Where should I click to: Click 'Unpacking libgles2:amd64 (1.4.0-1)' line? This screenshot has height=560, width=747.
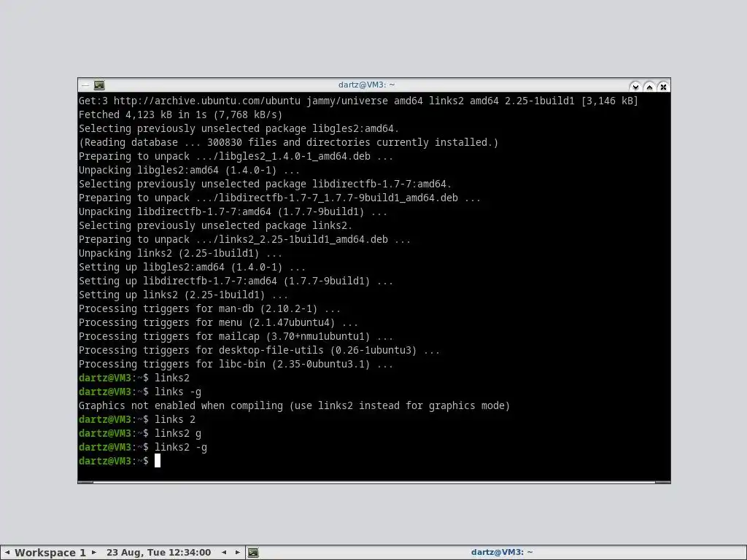tap(189, 170)
